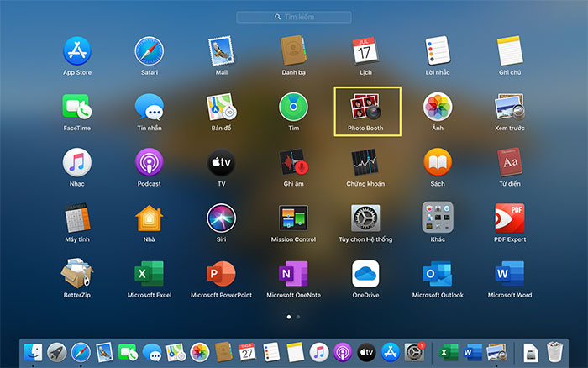Screen dimensions: 588x368
Task: Switch to second Launchpad page dot
Action: (x=299, y=318)
